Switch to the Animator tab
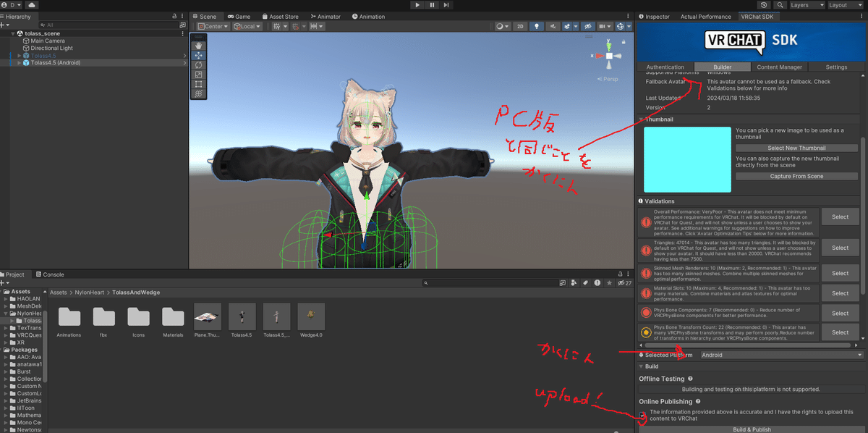 [x=326, y=16]
